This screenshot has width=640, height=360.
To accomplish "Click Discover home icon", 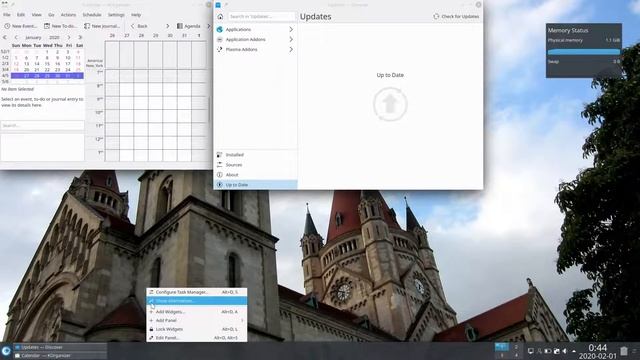I will click(220, 16).
